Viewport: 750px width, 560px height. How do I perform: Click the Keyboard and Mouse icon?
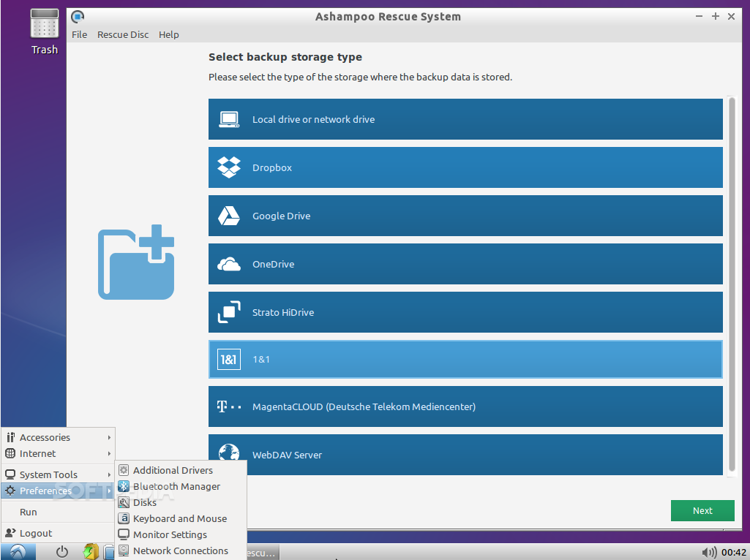tap(124, 518)
